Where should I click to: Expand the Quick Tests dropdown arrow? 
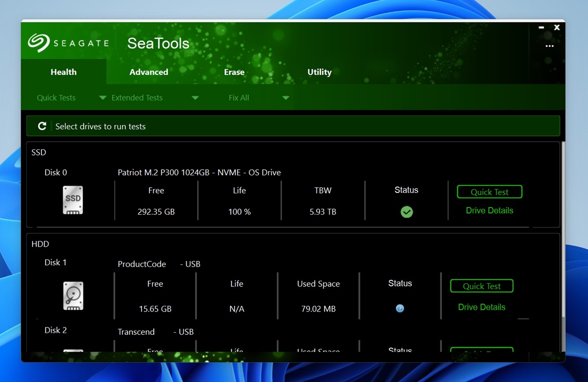pyautogui.click(x=103, y=98)
